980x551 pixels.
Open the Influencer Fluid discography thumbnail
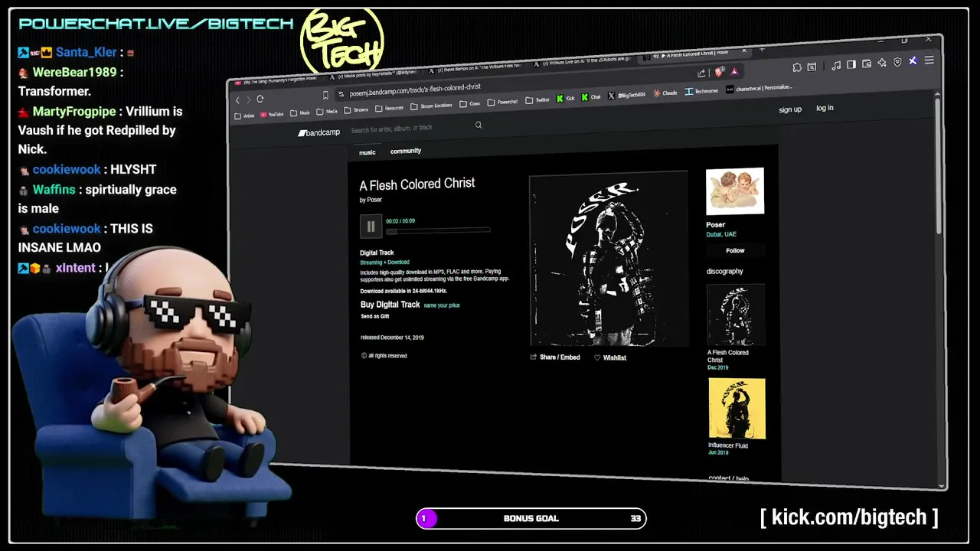coord(737,409)
